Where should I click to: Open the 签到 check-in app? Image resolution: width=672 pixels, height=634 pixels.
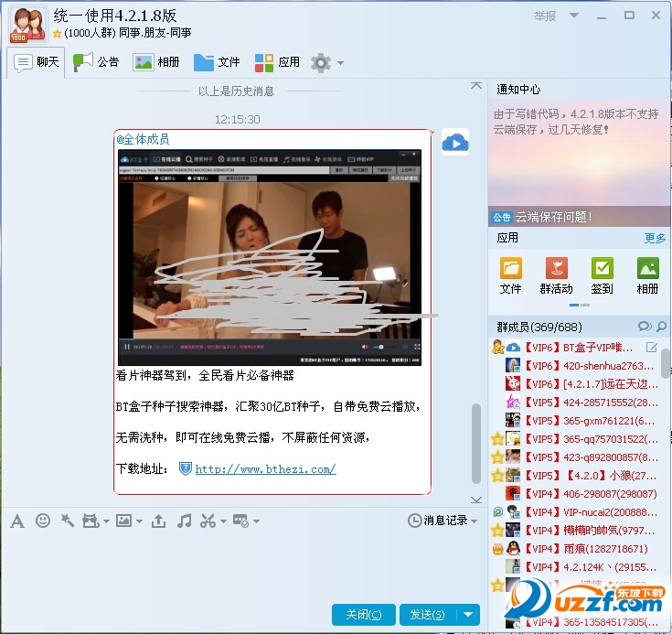click(602, 274)
